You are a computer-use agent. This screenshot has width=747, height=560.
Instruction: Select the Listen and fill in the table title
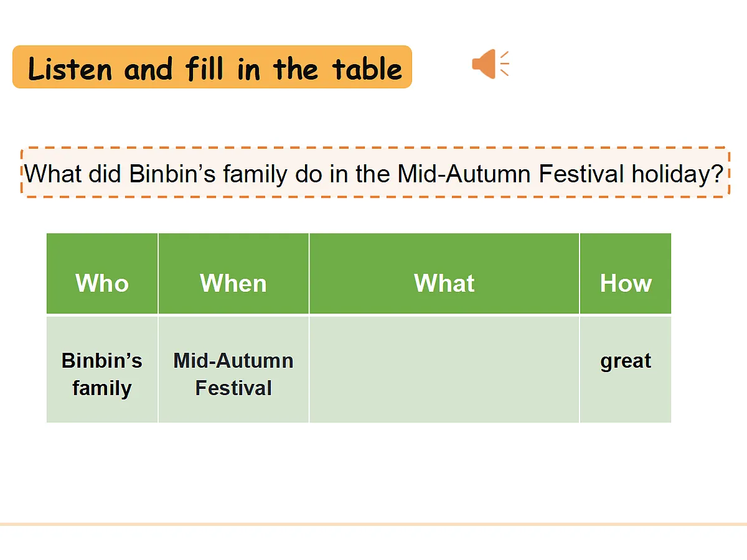[x=212, y=67]
